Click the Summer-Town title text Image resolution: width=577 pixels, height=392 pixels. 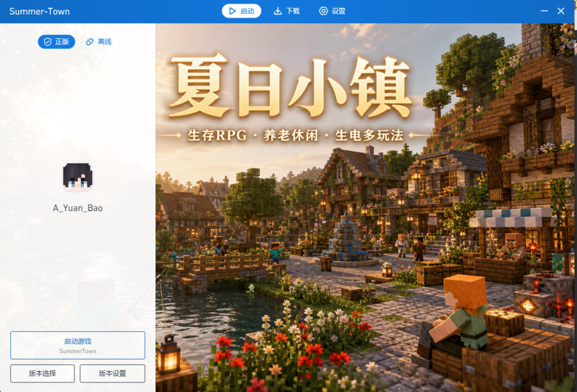point(39,11)
